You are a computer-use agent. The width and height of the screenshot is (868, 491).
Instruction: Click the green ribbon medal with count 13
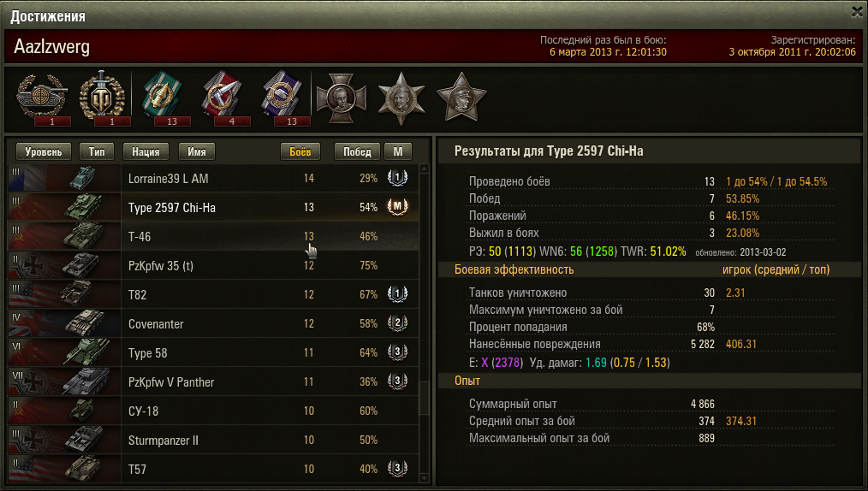(163, 98)
